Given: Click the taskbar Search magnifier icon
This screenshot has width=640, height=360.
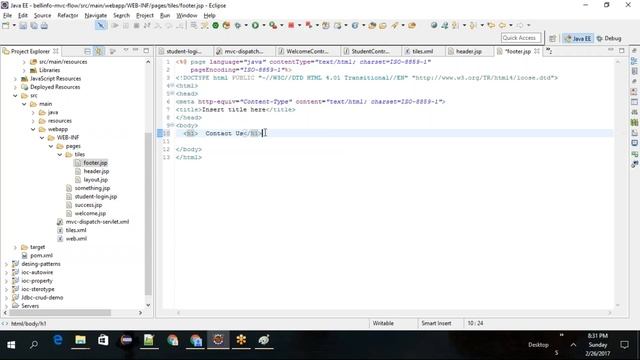Looking at the screenshot, I should click(x=34, y=345).
